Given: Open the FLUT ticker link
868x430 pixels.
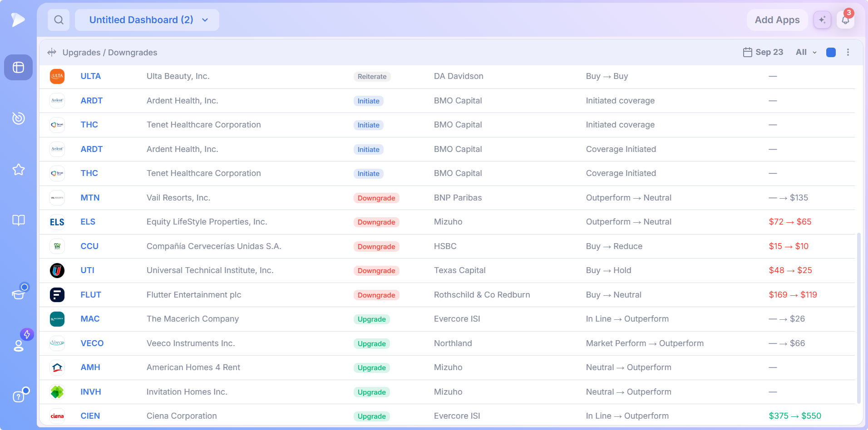Looking at the screenshot, I should click(91, 295).
